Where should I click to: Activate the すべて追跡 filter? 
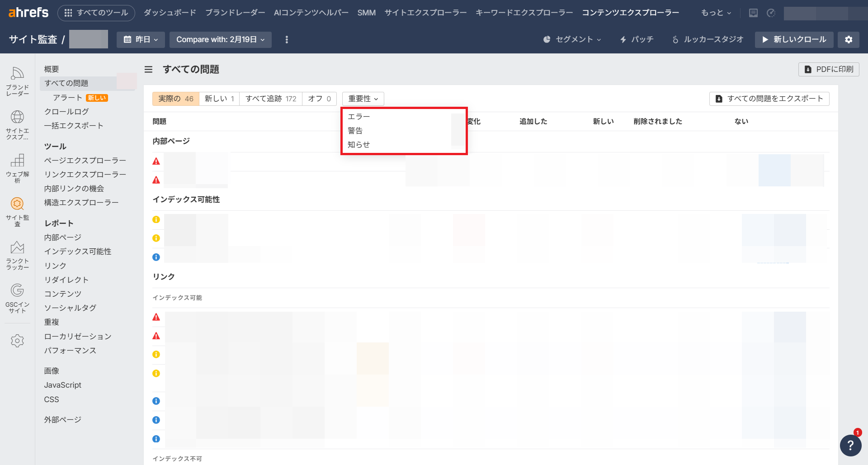(x=270, y=99)
